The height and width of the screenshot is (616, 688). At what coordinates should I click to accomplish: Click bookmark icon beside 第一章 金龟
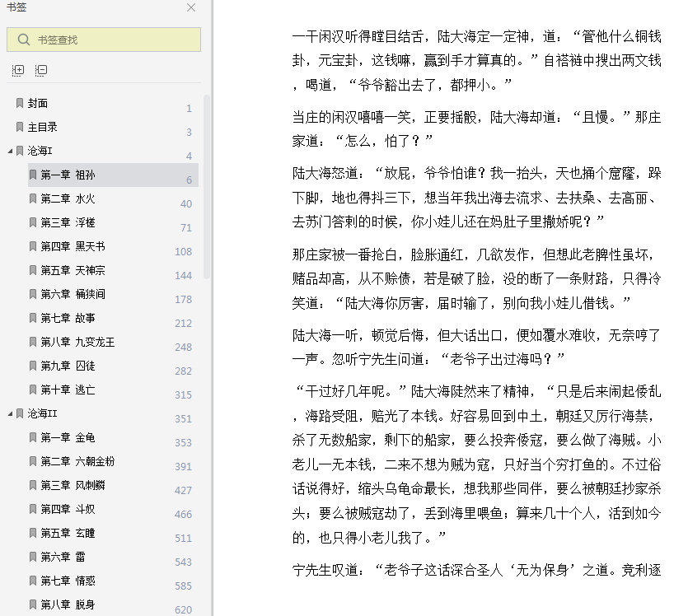point(33,437)
